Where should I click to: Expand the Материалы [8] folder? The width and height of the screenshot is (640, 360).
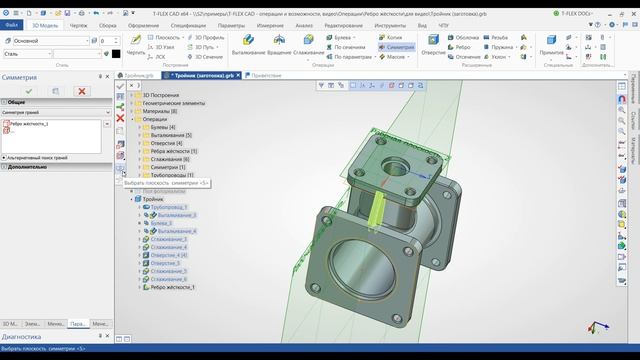click(131, 111)
